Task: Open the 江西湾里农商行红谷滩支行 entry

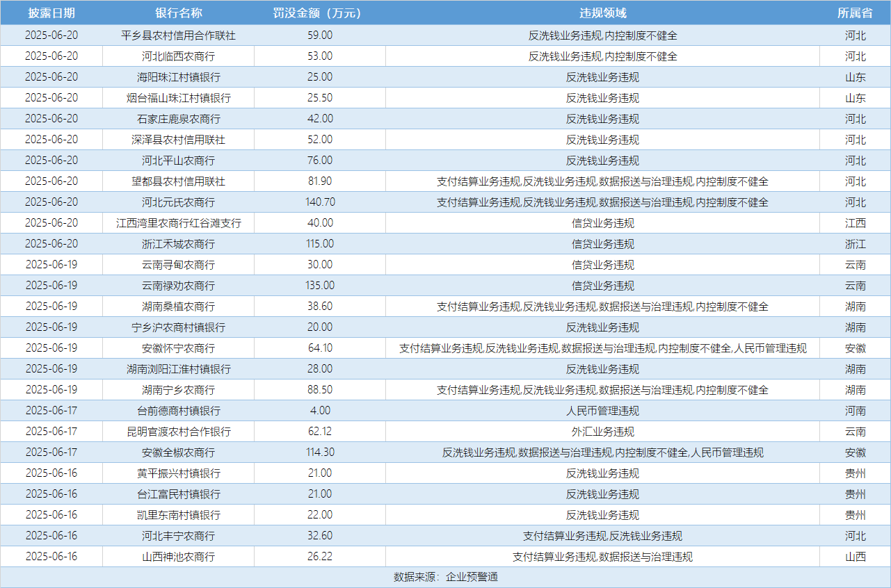Action: (x=178, y=223)
